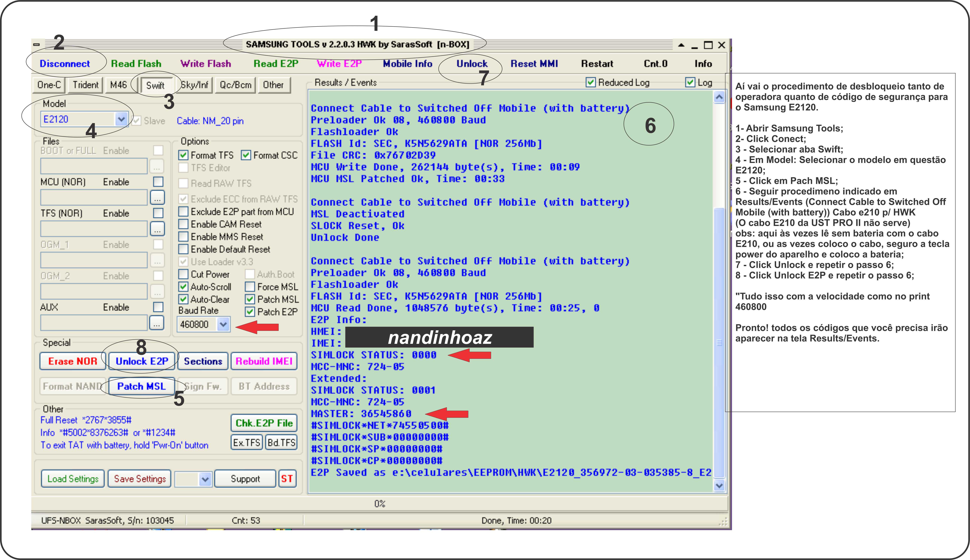Screen dimensions: 970x560
Task: Toggle Patch MSL option checkbox
Action: coord(250,299)
